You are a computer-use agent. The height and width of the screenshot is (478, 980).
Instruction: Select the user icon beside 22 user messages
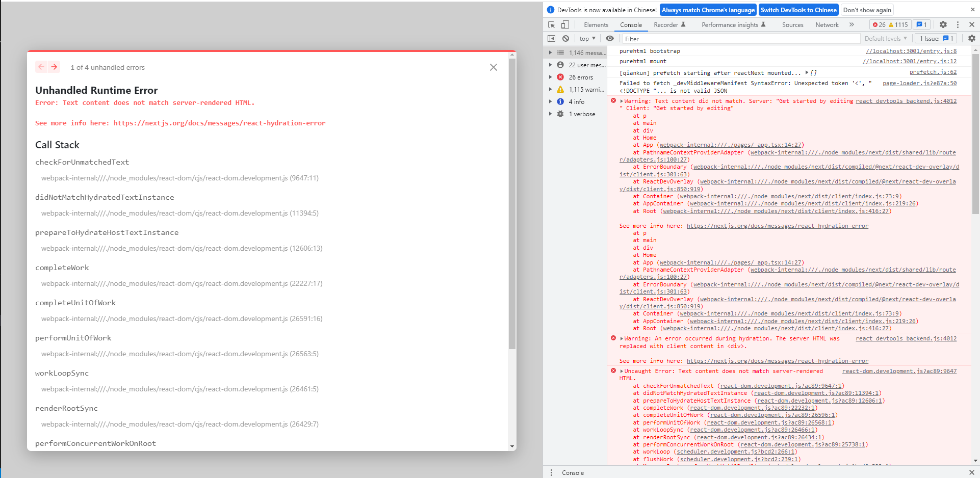pos(560,65)
